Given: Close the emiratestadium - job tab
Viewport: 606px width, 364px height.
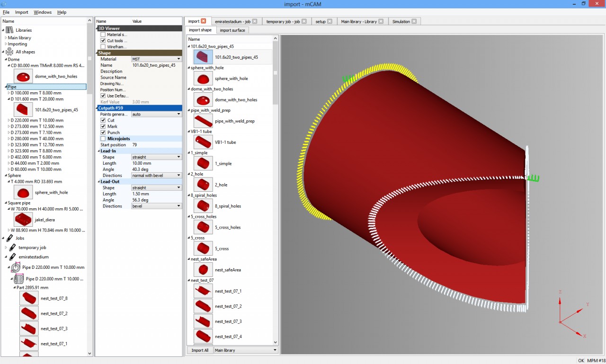Looking at the screenshot, I should (255, 21).
